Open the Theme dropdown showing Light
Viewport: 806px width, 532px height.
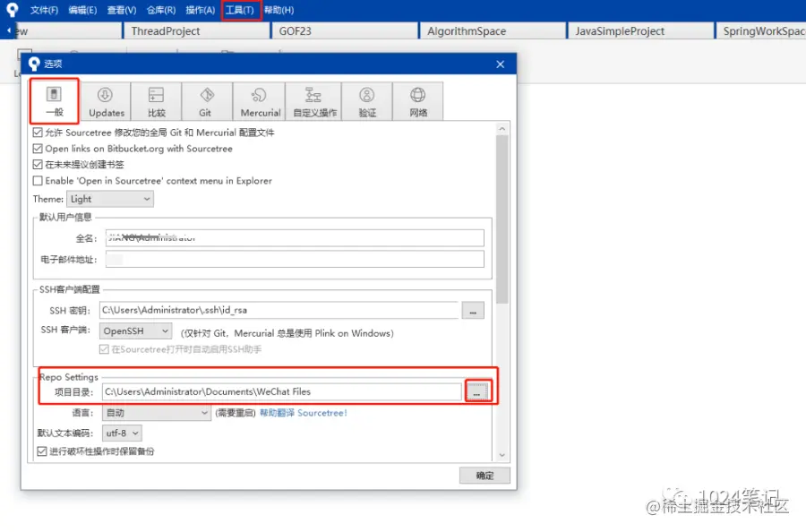click(110, 199)
